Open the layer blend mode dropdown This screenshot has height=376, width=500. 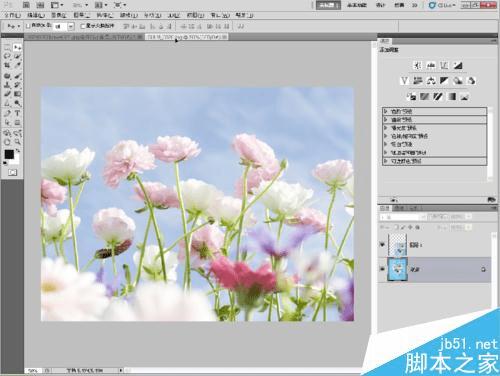tap(403, 217)
